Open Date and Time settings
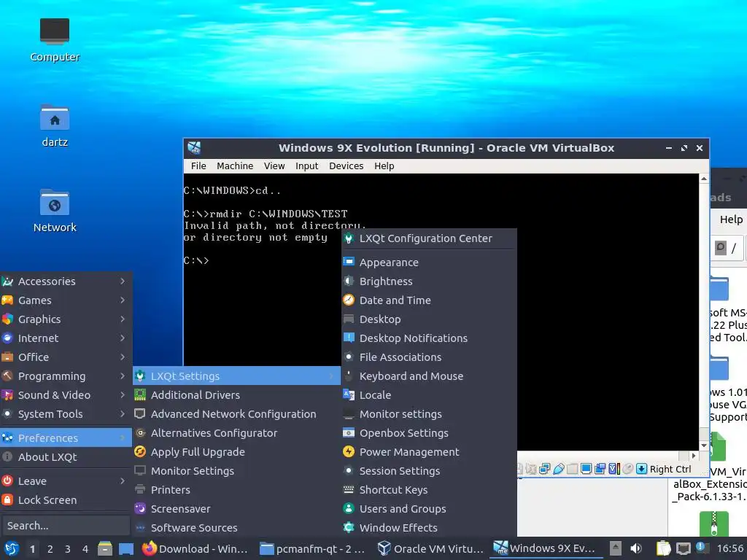Image resolution: width=747 pixels, height=560 pixels. (429, 300)
